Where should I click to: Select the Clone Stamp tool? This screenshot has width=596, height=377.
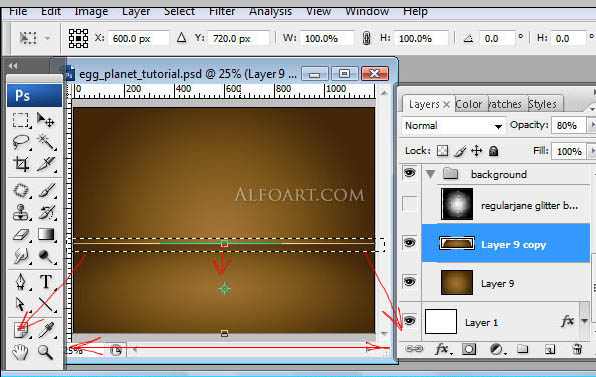(x=21, y=212)
